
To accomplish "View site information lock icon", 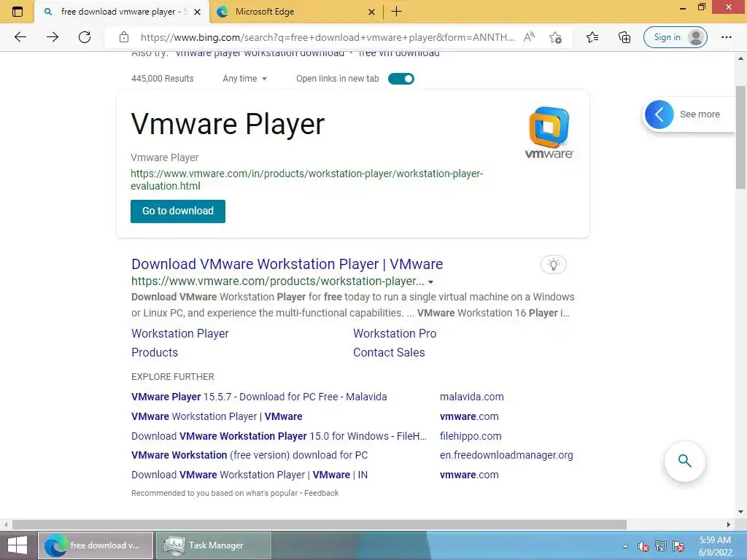I will [x=124, y=37].
